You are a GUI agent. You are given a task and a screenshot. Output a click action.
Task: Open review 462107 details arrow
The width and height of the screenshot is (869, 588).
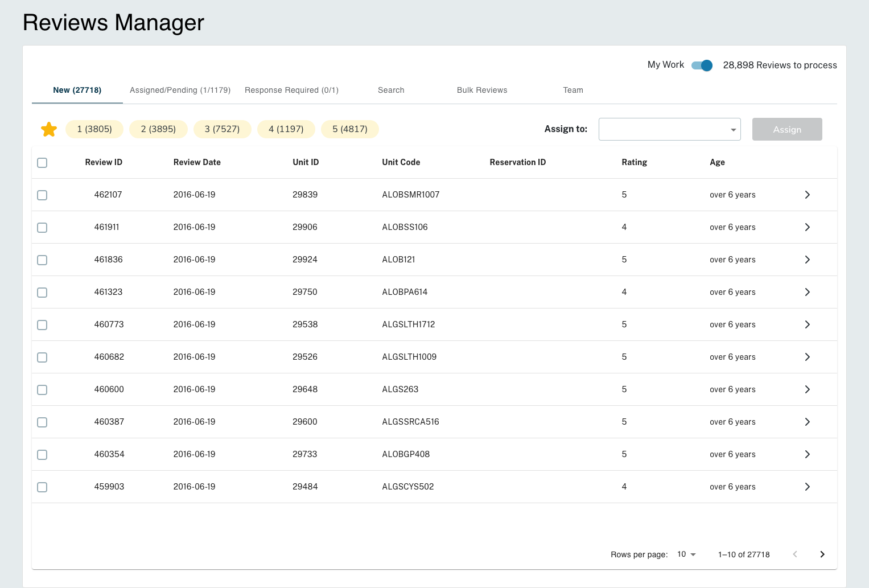click(807, 195)
